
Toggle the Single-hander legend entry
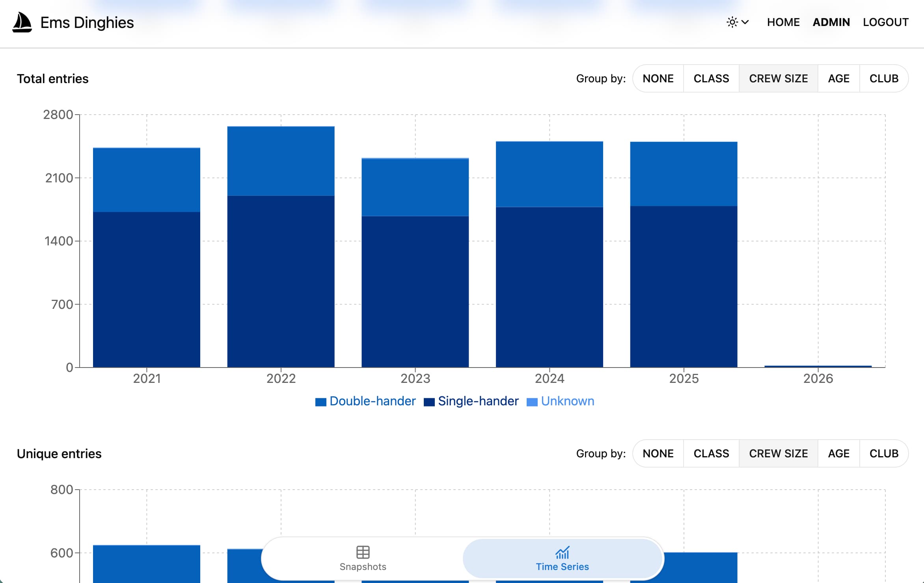[x=471, y=401]
